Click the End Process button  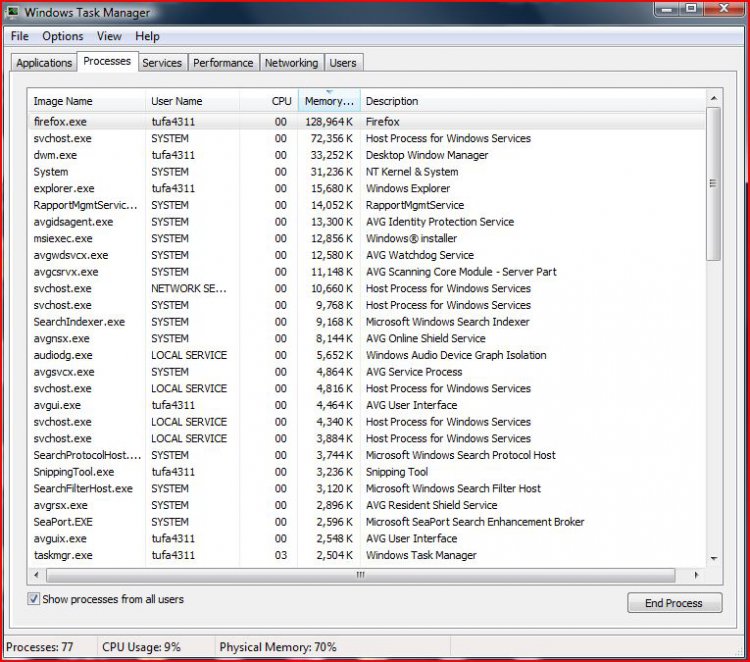(x=674, y=603)
